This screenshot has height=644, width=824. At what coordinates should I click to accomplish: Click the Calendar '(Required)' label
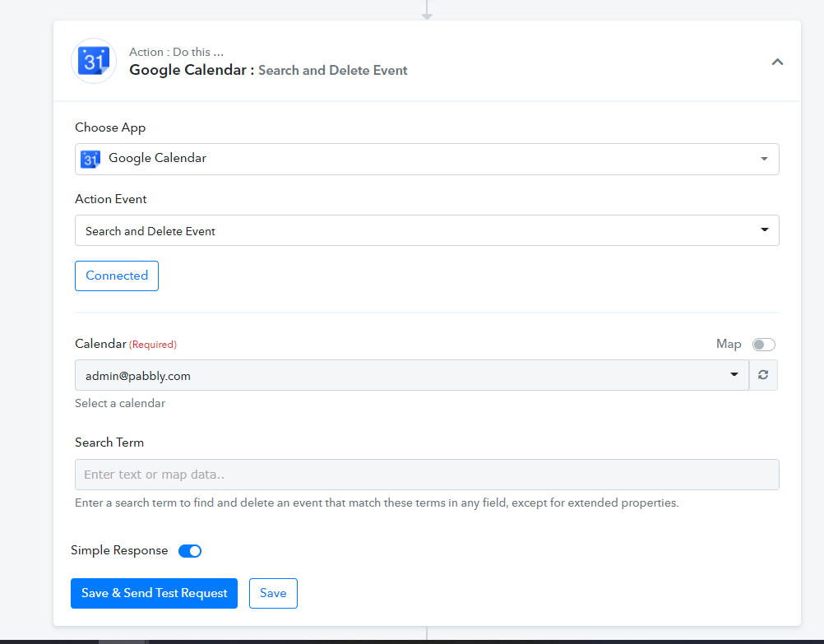pos(153,345)
